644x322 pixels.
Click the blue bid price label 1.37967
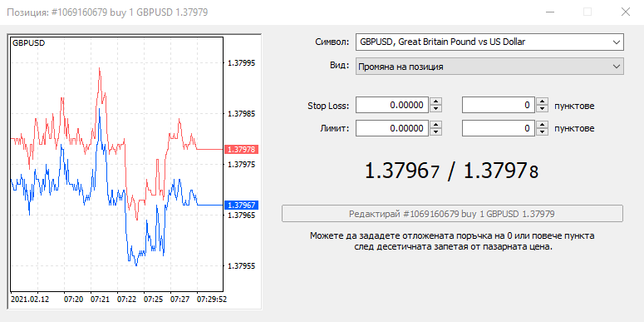242,205
